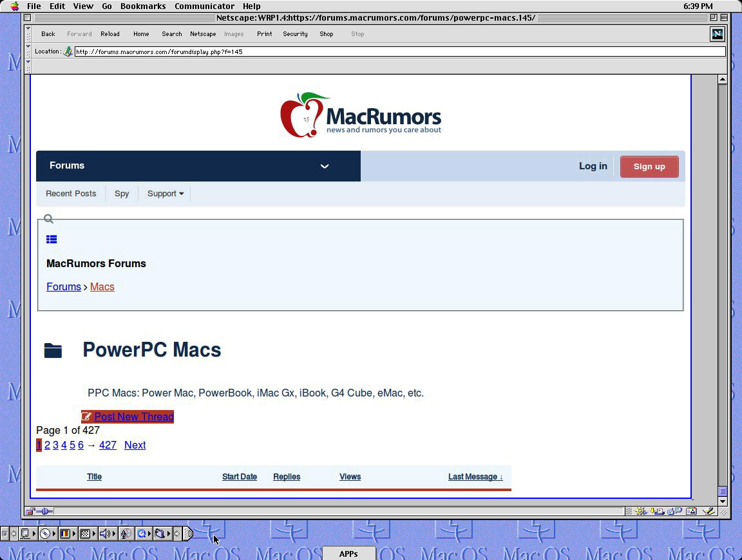This screenshot has width=742, height=560.
Task: Click Post New Thread link
Action: 134,416
